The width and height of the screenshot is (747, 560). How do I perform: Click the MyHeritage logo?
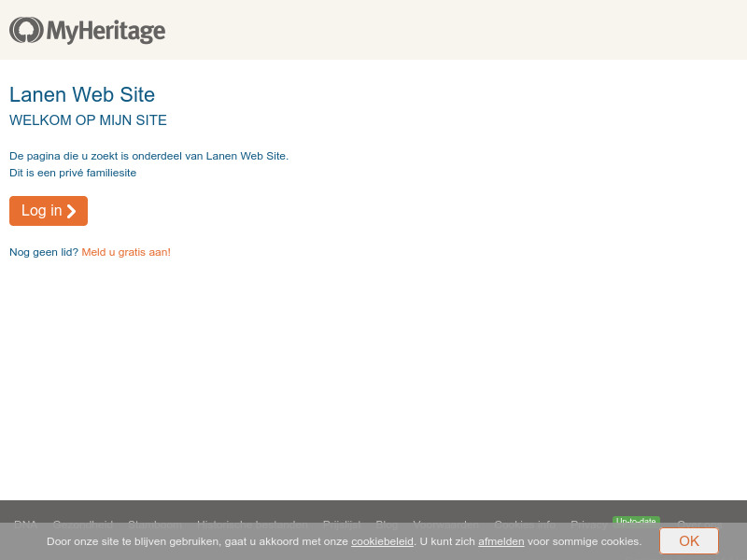[x=87, y=30]
